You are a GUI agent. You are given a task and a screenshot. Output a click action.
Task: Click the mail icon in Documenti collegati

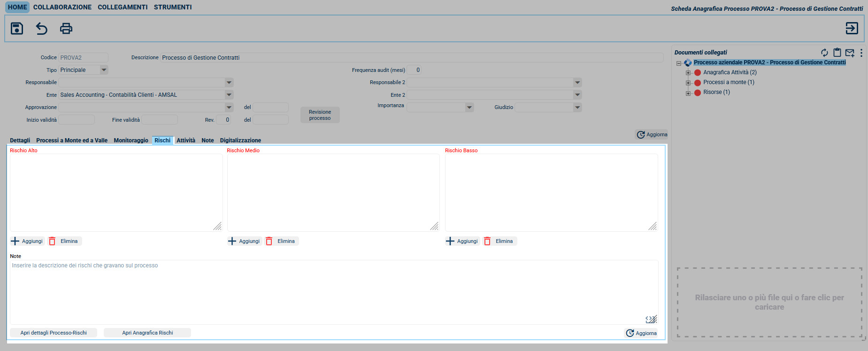click(850, 53)
